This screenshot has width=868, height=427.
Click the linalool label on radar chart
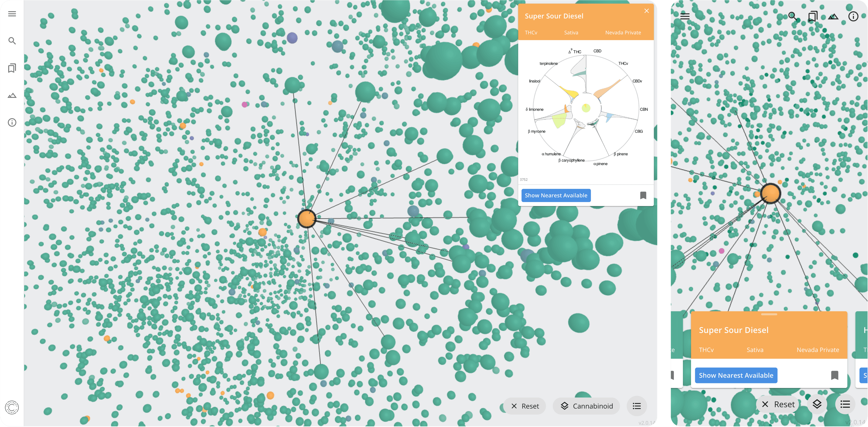[534, 81]
